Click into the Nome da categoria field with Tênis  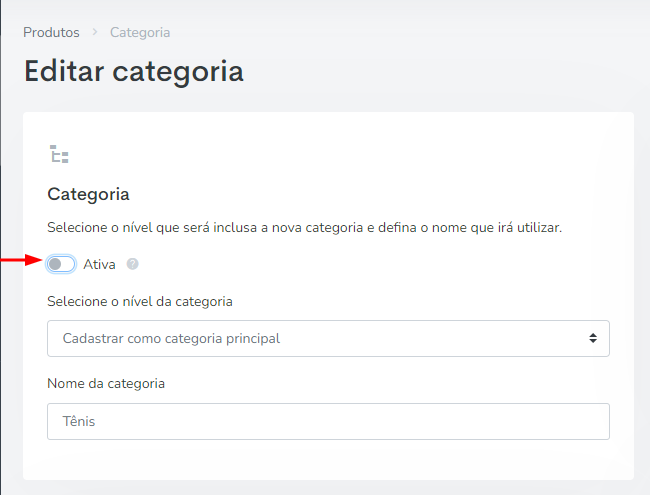click(x=328, y=421)
